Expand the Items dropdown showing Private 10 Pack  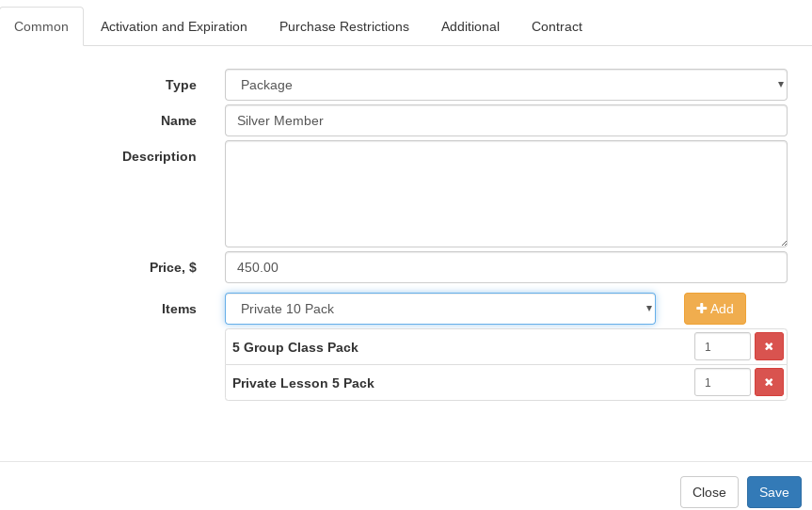pos(439,309)
